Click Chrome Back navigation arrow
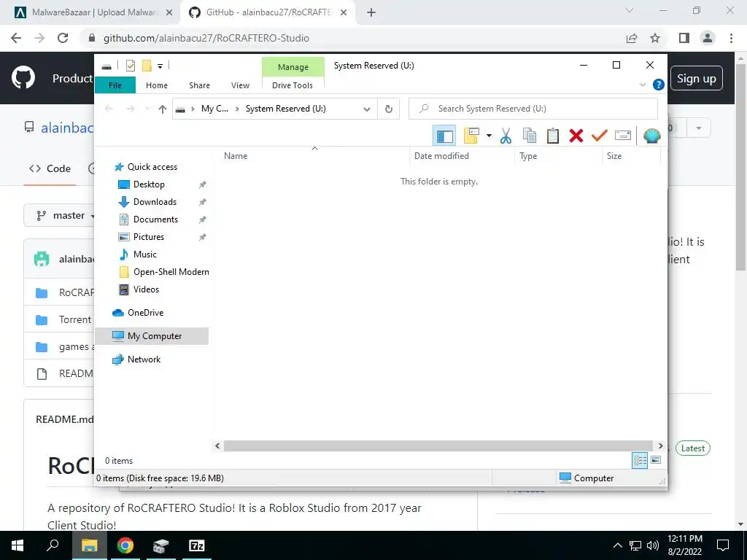The image size is (747, 560). pyautogui.click(x=16, y=38)
